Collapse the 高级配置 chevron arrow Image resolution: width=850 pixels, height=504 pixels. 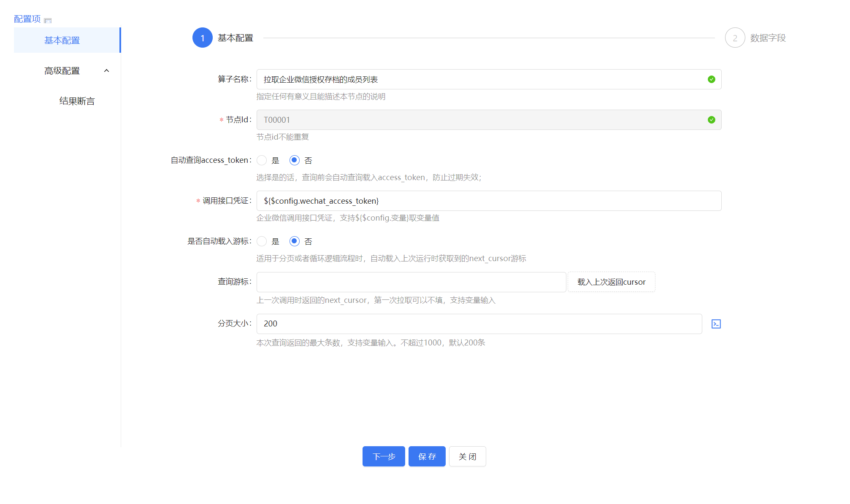pyautogui.click(x=106, y=71)
